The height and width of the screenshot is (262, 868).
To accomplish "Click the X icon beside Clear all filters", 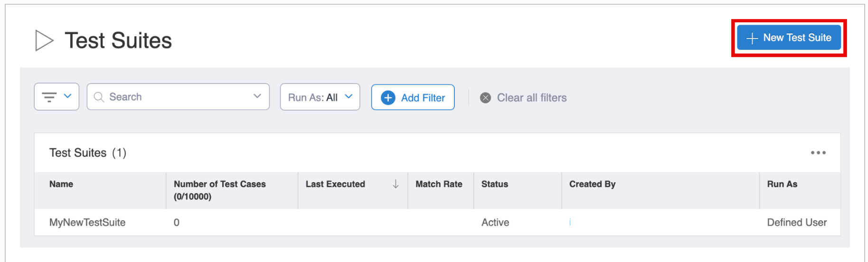I will click(x=485, y=98).
